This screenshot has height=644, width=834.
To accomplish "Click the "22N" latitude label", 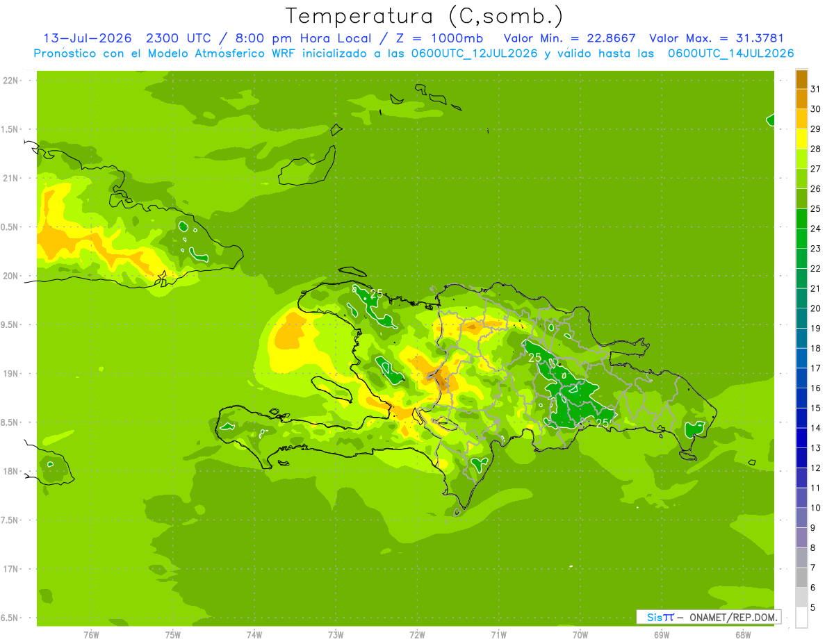I will pyautogui.click(x=12, y=81).
